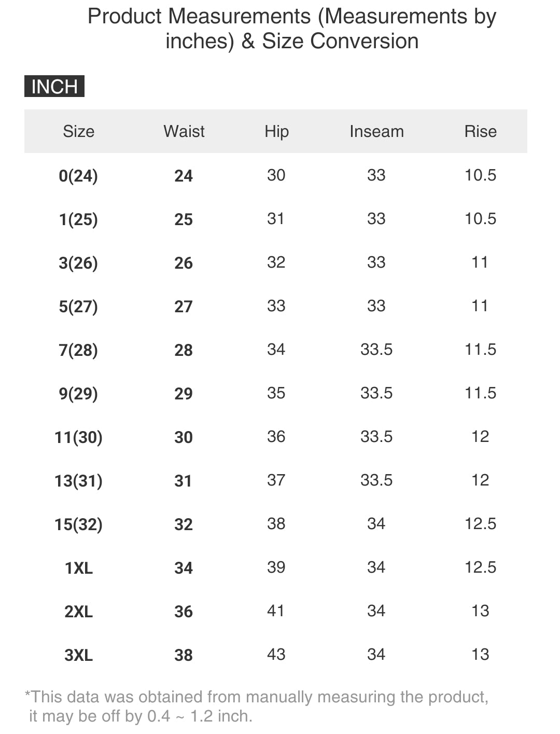Click the Size column header
Viewport: 560px width, 734px height.
point(78,131)
